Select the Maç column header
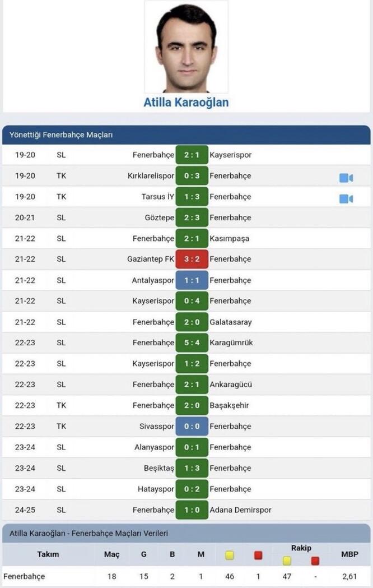This screenshot has width=373, height=588. pyautogui.click(x=111, y=554)
